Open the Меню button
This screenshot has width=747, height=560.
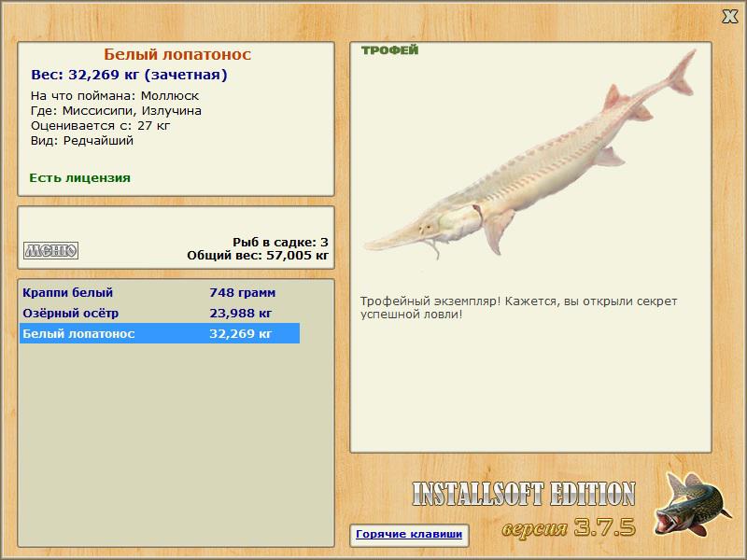click(x=51, y=250)
